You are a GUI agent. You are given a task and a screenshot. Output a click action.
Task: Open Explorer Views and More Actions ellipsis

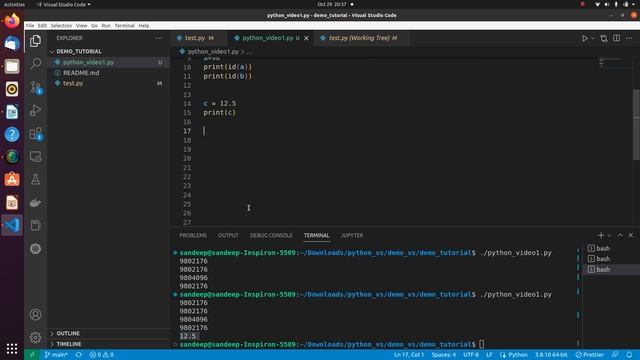pos(158,38)
